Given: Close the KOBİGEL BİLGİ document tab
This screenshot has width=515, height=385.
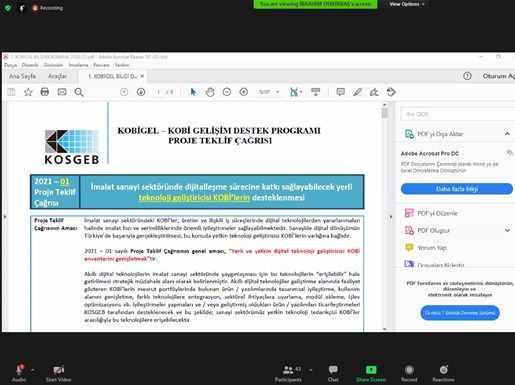Looking at the screenshot, I should [x=142, y=76].
